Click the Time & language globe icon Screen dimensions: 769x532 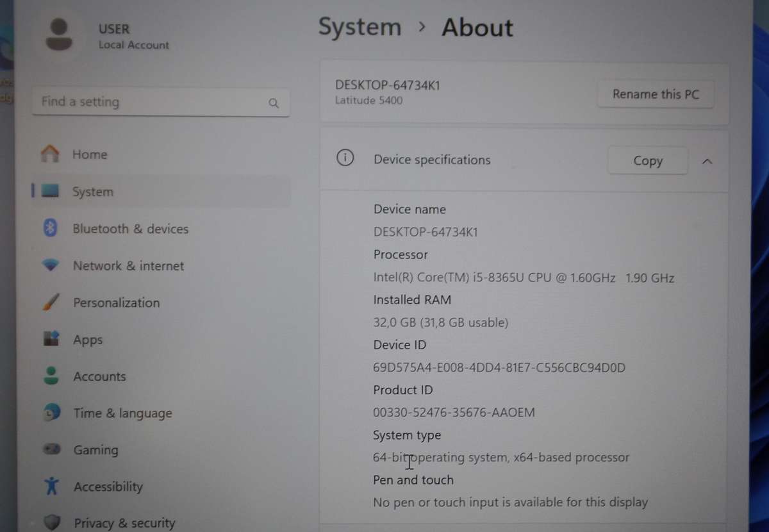(51, 413)
